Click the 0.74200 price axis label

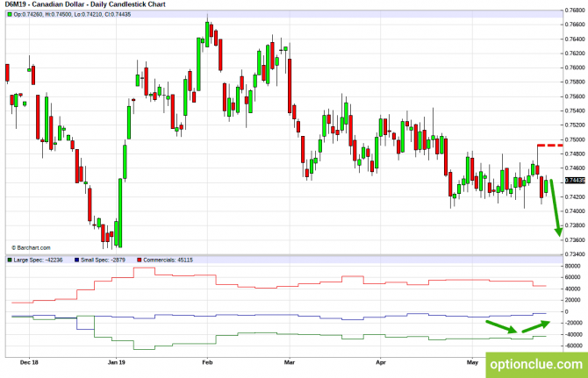pyautogui.click(x=575, y=197)
